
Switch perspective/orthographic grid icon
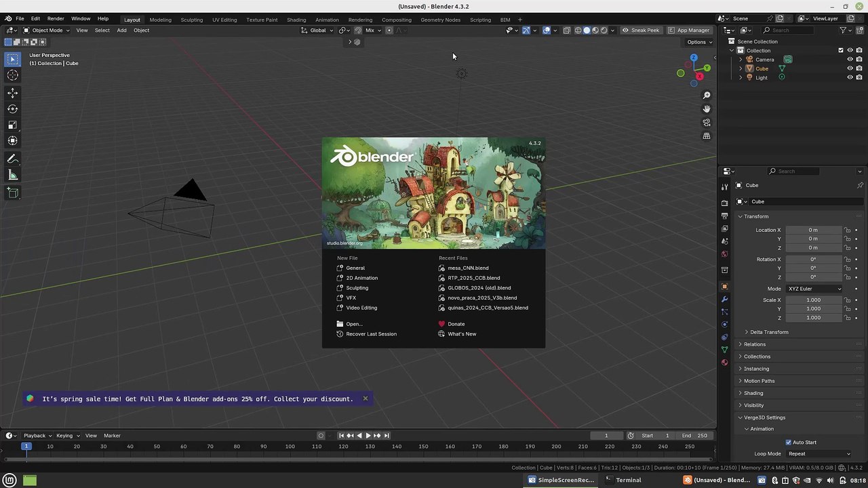coord(707,136)
